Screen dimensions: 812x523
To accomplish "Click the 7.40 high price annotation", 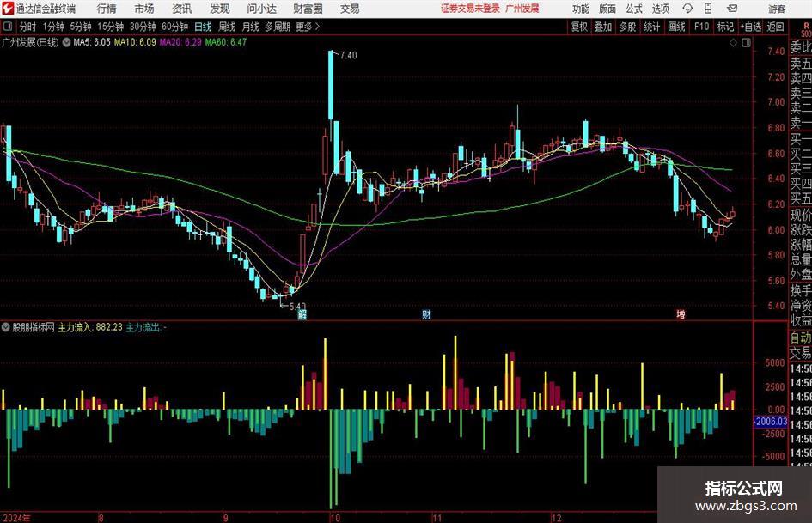I will click(349, 55).
